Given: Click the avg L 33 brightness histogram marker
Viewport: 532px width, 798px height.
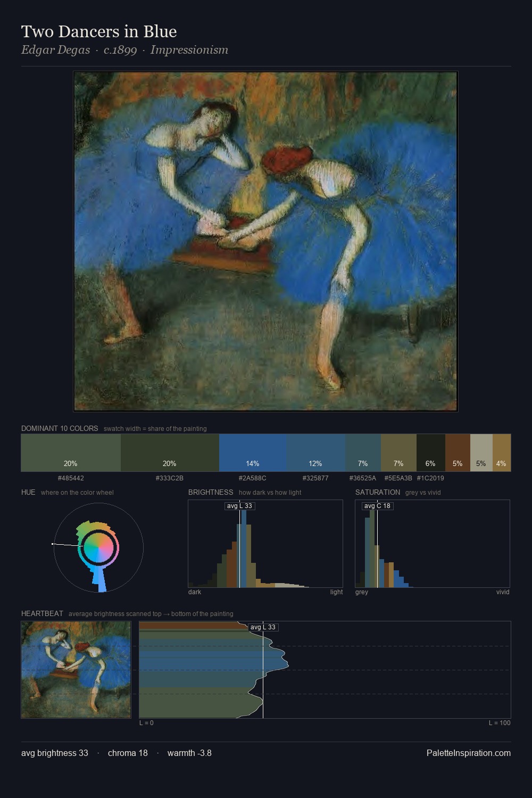Looking at the screenshot, I should click(240, 506).
